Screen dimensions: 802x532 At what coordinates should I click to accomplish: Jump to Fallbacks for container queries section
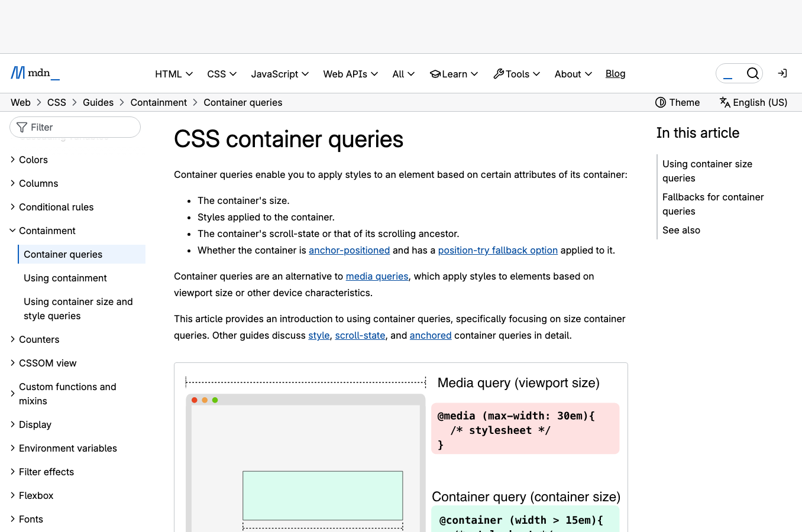coord(713,204)
